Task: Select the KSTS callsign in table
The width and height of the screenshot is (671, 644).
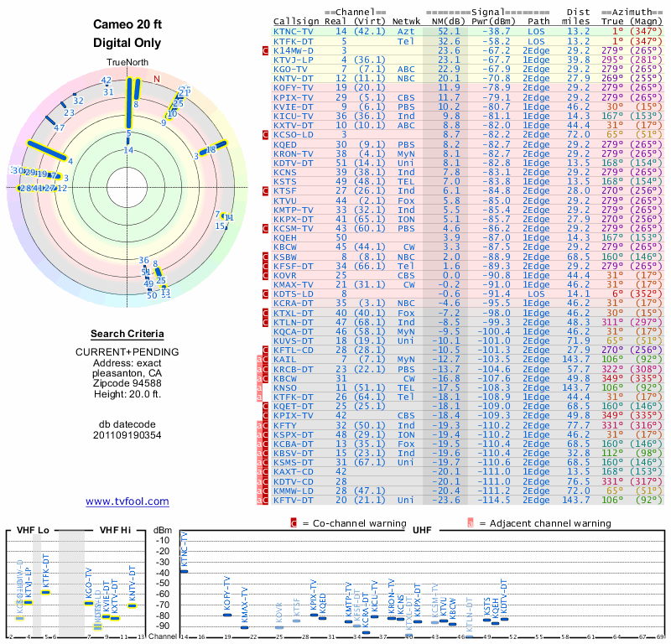Action: pyautogui.click(x=285, y=181)
